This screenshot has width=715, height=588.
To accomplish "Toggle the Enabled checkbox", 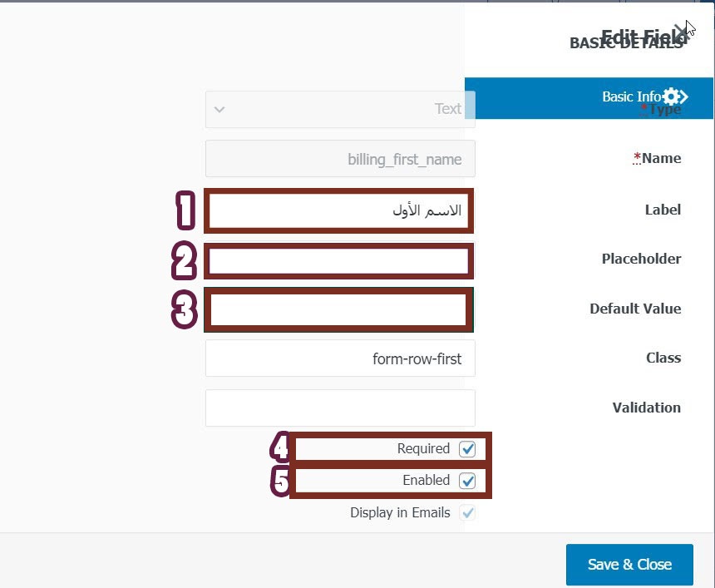I will [x=467, y=481].
